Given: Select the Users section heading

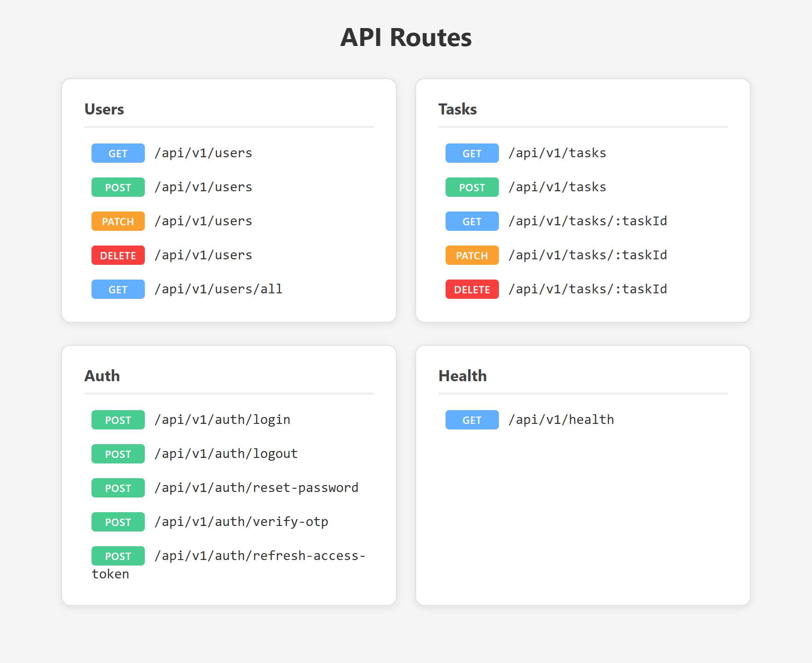Looking at the screenshot, I should click(104, 109).
